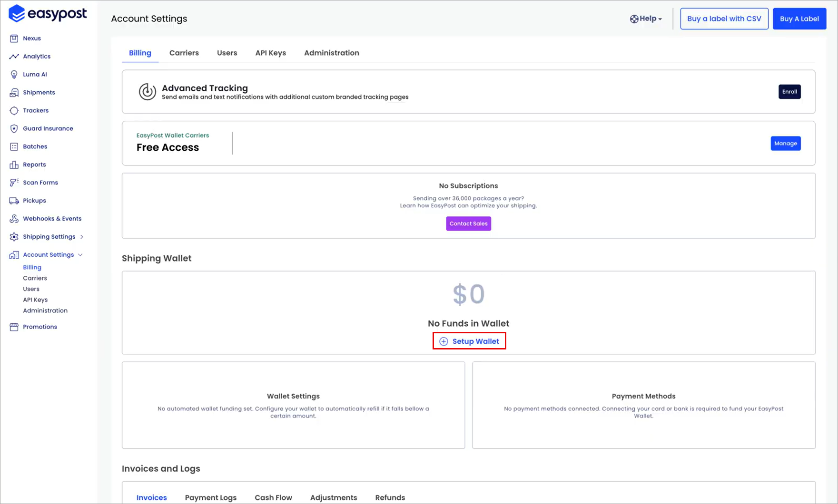Switch to the Users tab

(227, 53)
